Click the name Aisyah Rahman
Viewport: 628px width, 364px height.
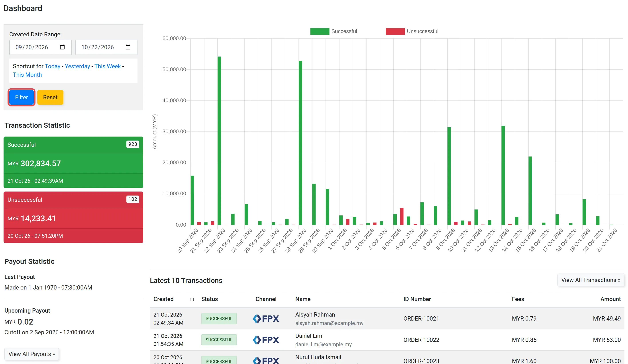pos(315,315)
